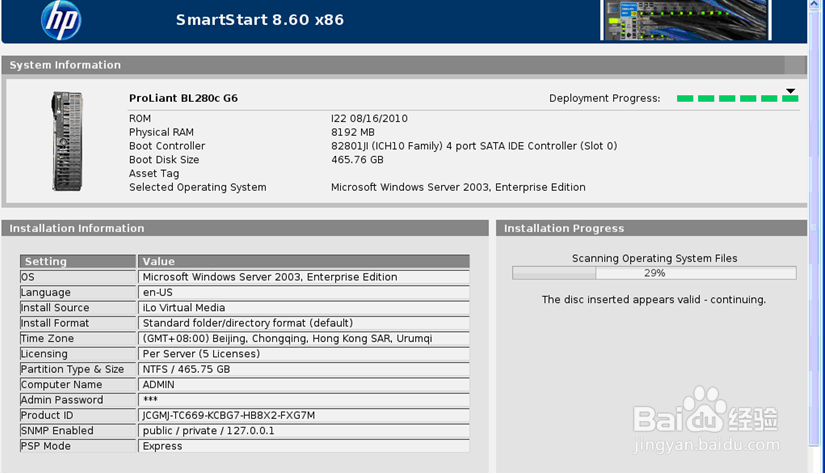Click Standard folder/directory format value
Screen dimensions: 825x474
click(x=304, y=323)
